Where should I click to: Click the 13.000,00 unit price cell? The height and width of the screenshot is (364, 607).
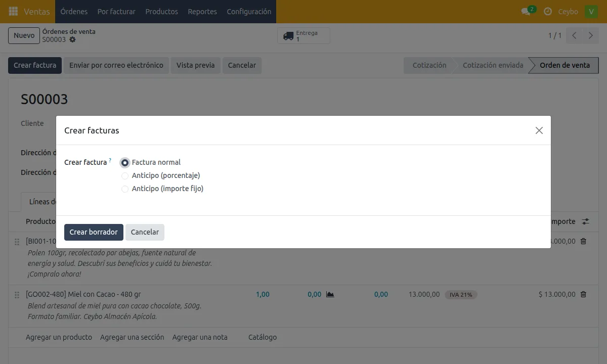[x=424, y=294]
